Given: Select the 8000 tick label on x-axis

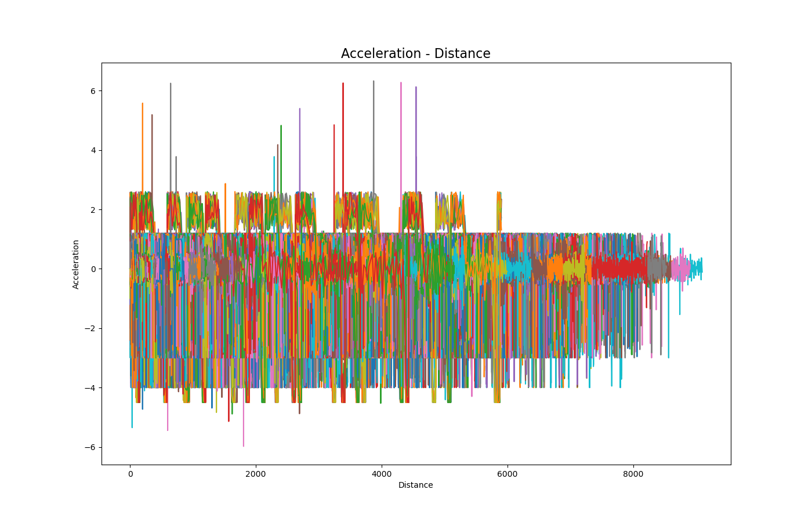Looking at the screenshot, I should point(633,473).
